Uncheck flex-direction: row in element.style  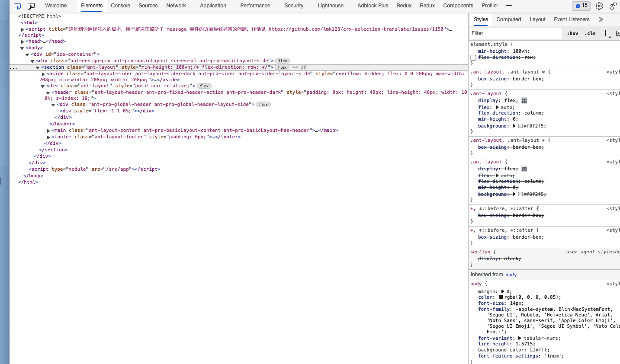tap(473, 57)
